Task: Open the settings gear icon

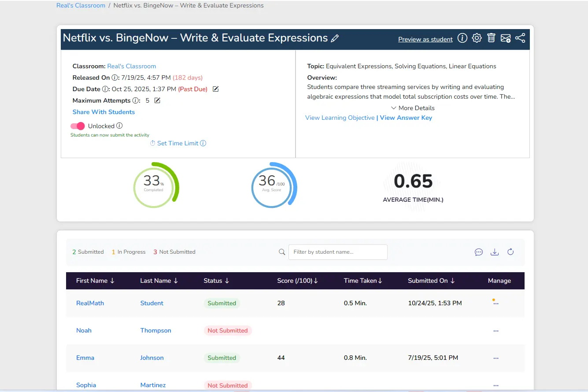Action: [x=477, y=38]
